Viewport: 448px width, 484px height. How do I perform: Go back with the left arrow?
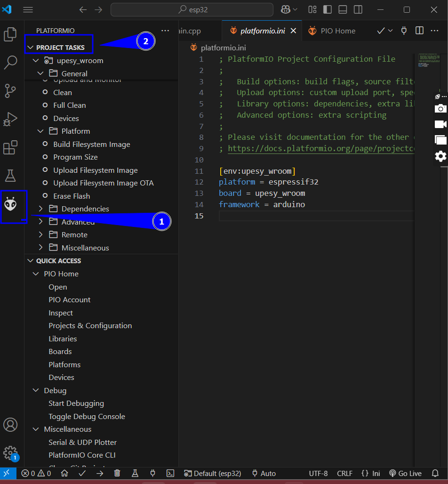point(83,9)
